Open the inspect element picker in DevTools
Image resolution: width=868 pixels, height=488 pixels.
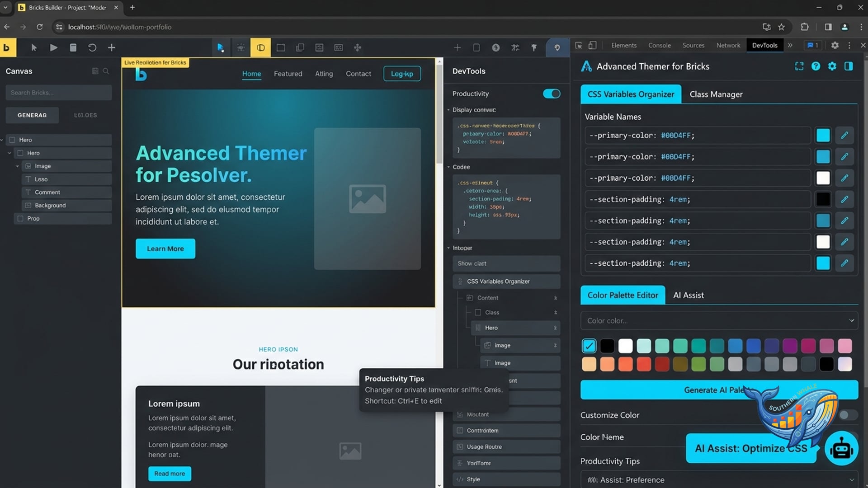point(579,45)
